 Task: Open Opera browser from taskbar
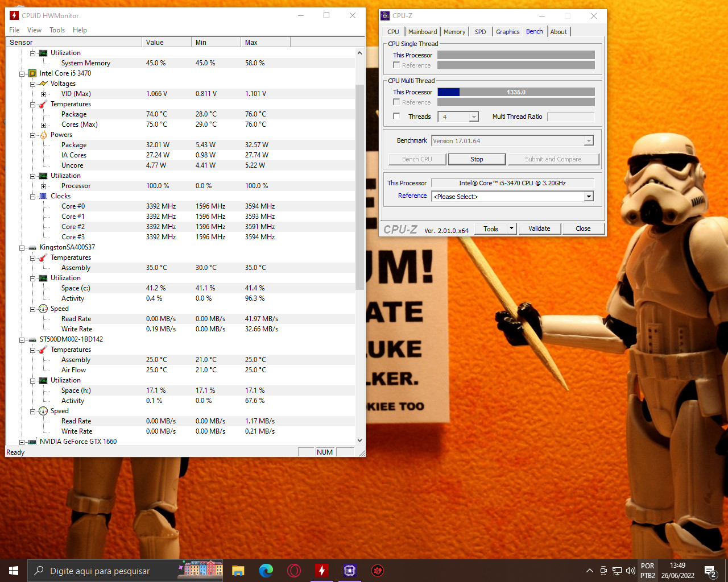pyautogui.click(x=294, y=571)
